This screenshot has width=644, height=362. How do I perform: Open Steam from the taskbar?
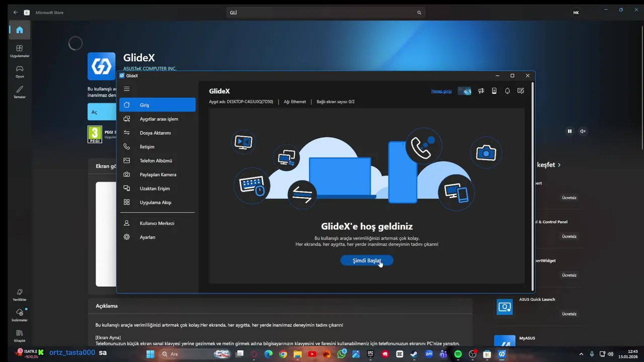[414, 354]
